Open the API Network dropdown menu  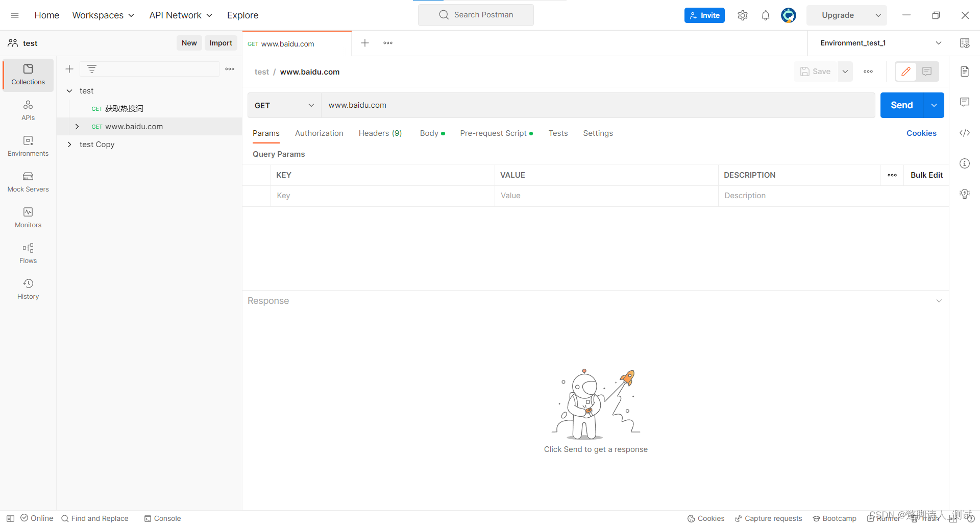click(x=181, y=15)
